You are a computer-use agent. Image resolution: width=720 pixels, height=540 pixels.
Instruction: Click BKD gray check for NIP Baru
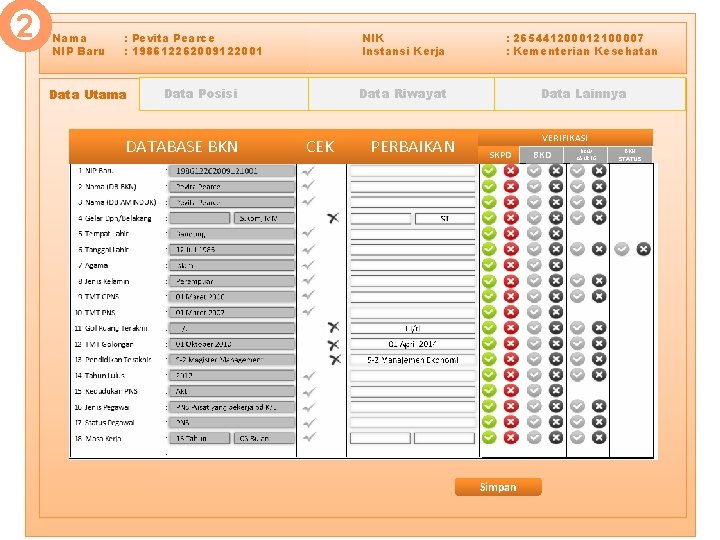tap(534, 171)
